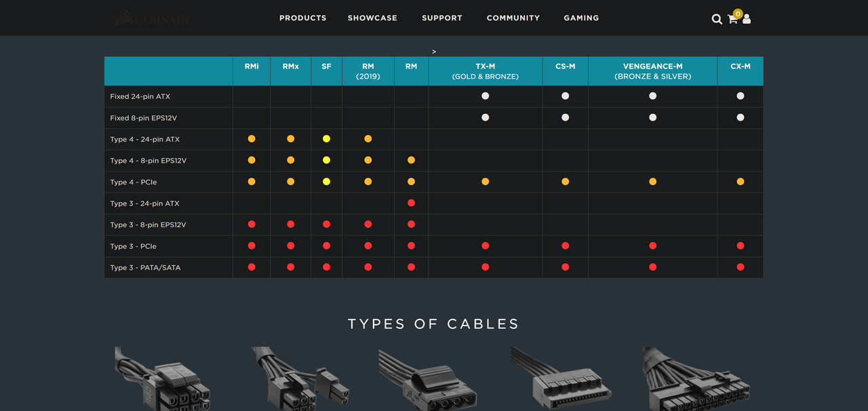Open the shopping cart icon
The image size is (868, 411).
click(x=732, y=19)
